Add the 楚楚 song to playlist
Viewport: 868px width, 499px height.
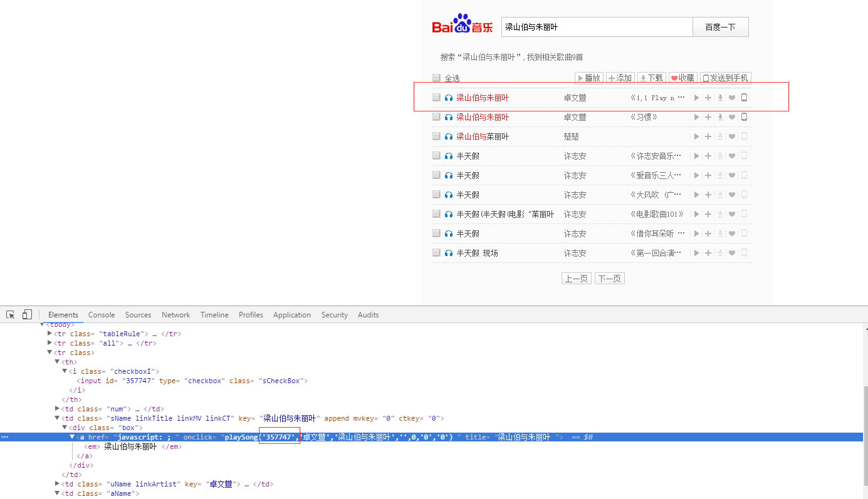click(708, 136)
